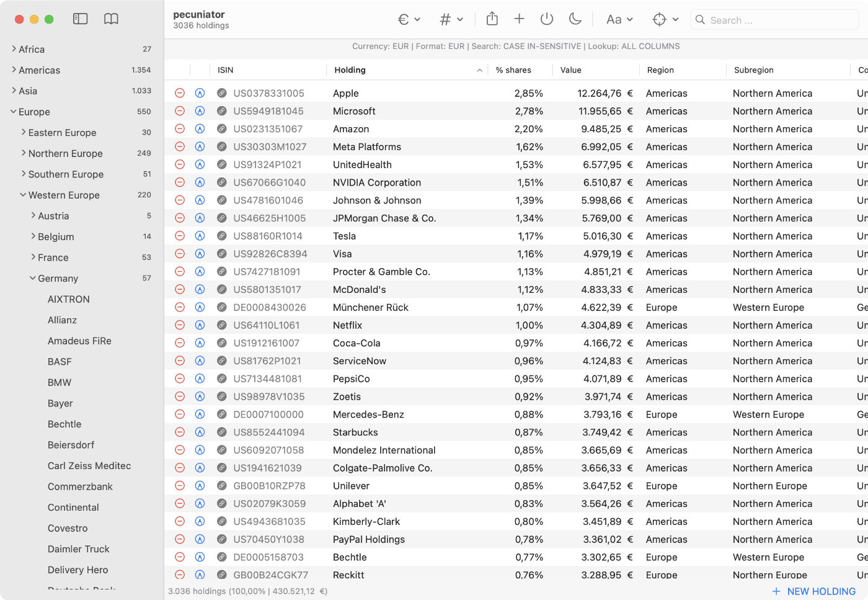Image resolution: width=868 pixels, height=600 pixels.
Task: Click the red minus icon next to Netflix
Action: click(x=179, y=325)
